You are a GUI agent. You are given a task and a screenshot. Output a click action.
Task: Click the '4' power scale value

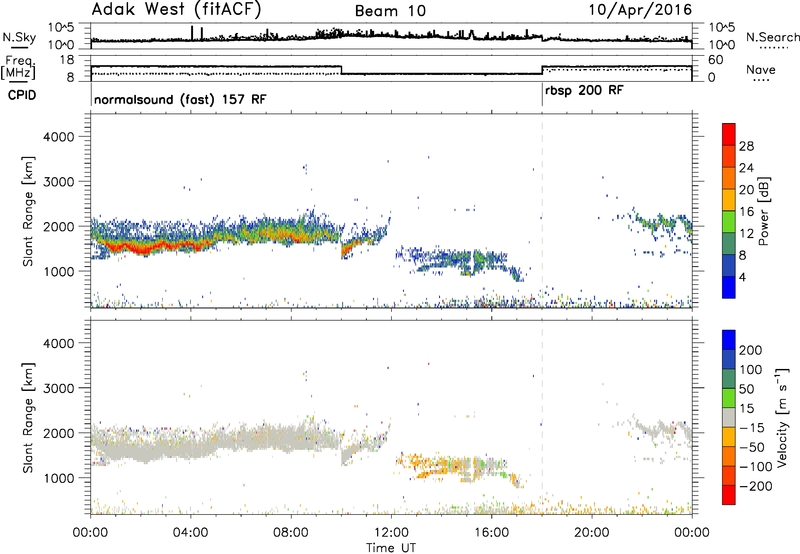pyautogui.click(x=742, y=277)
